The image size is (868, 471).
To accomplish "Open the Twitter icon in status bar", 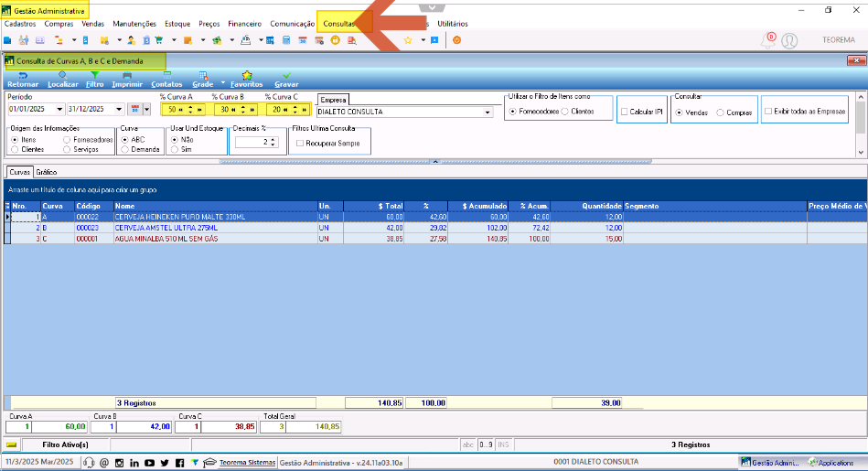I will pos(165,463).
